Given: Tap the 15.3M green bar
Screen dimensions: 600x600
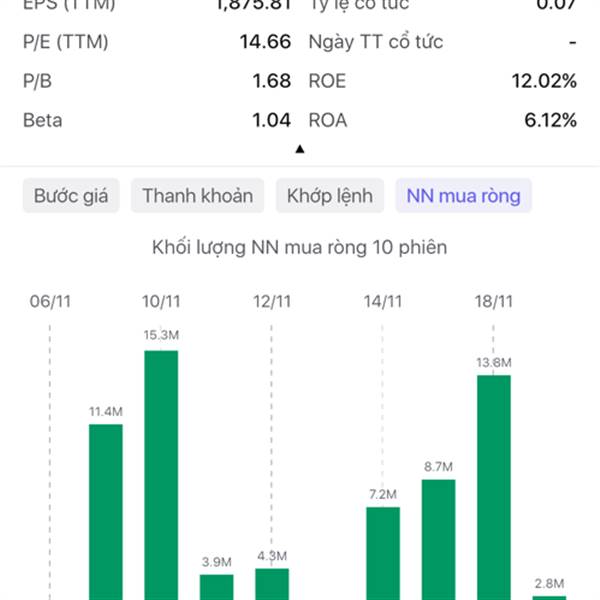Looking at the screenshot, I should coord(161,475).
